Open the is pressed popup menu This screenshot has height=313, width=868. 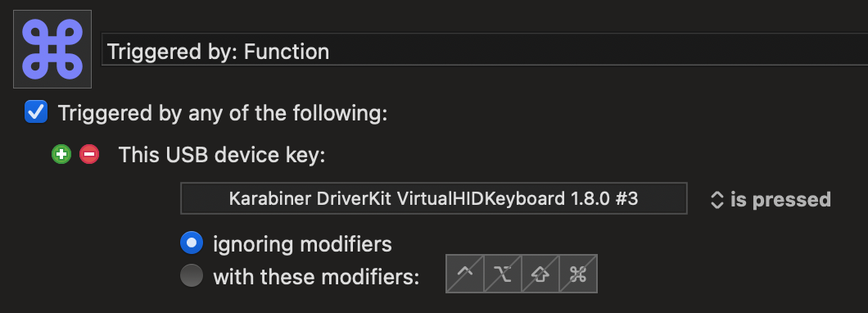(770, 199)
